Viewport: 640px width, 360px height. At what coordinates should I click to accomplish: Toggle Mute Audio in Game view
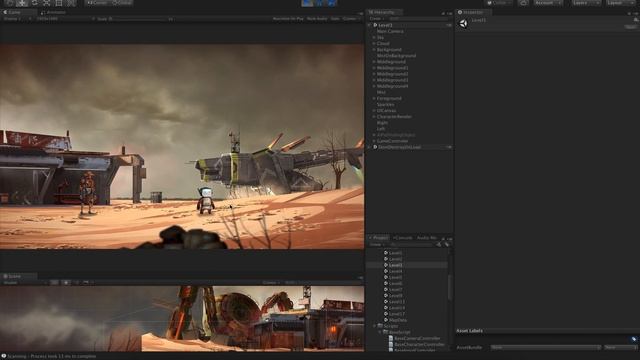point(317,19)
